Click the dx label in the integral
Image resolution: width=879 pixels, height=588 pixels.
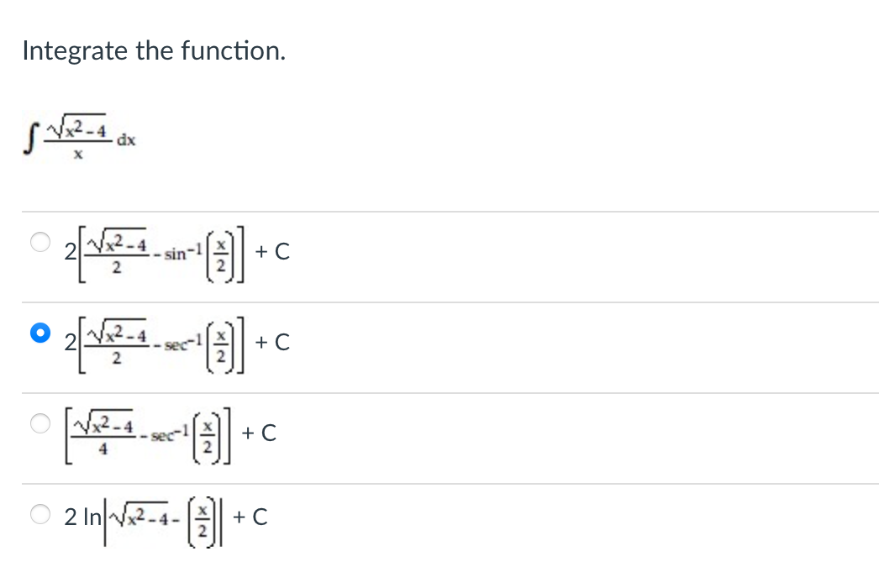pos(126,140)
